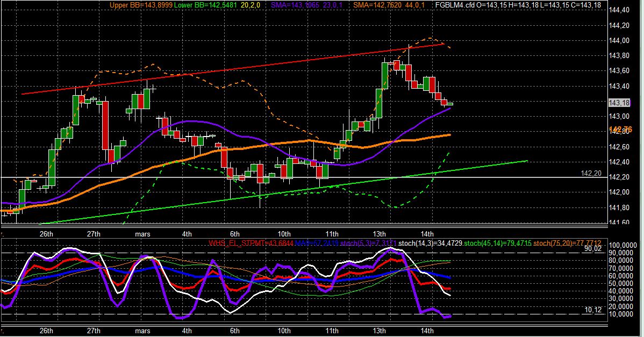Click the FGBLM4.cfd OHLC quote header

click(518, 5)
